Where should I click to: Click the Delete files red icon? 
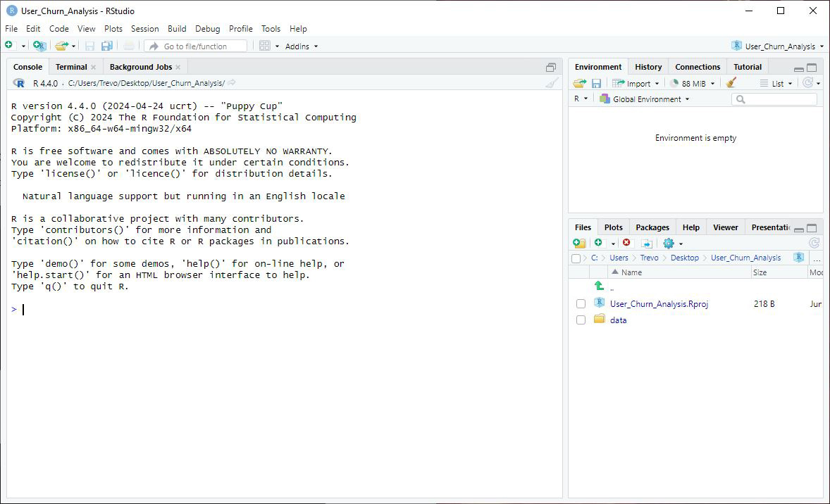coord(627,242)
